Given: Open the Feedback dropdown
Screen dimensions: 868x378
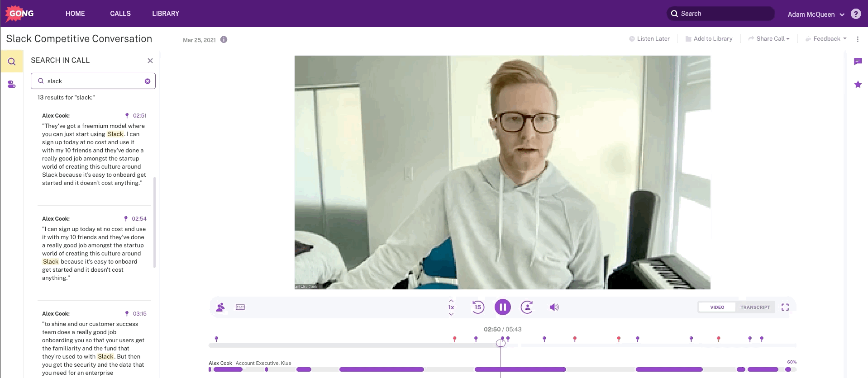Looking at the screenshot, I should tap(826, 39).
